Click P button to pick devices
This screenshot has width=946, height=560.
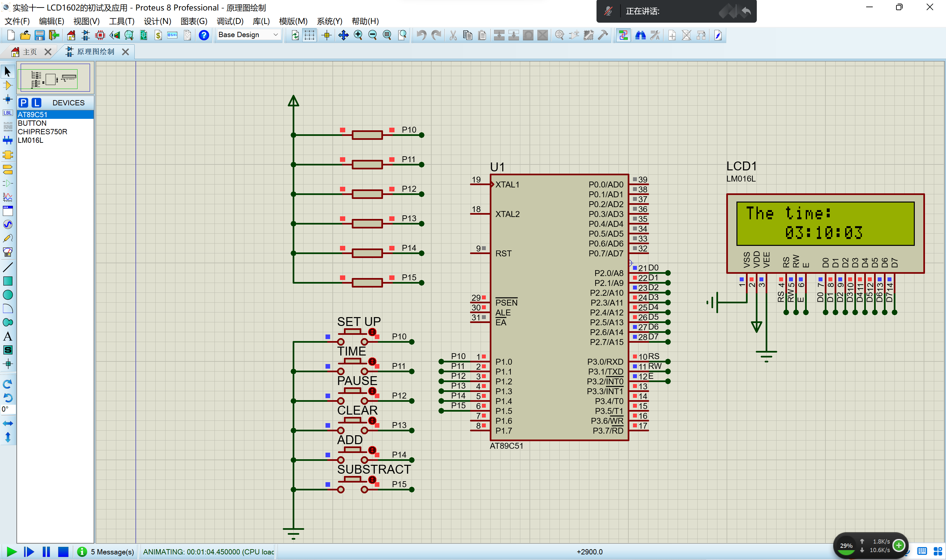pyautogui.click(x=23, y=103)
